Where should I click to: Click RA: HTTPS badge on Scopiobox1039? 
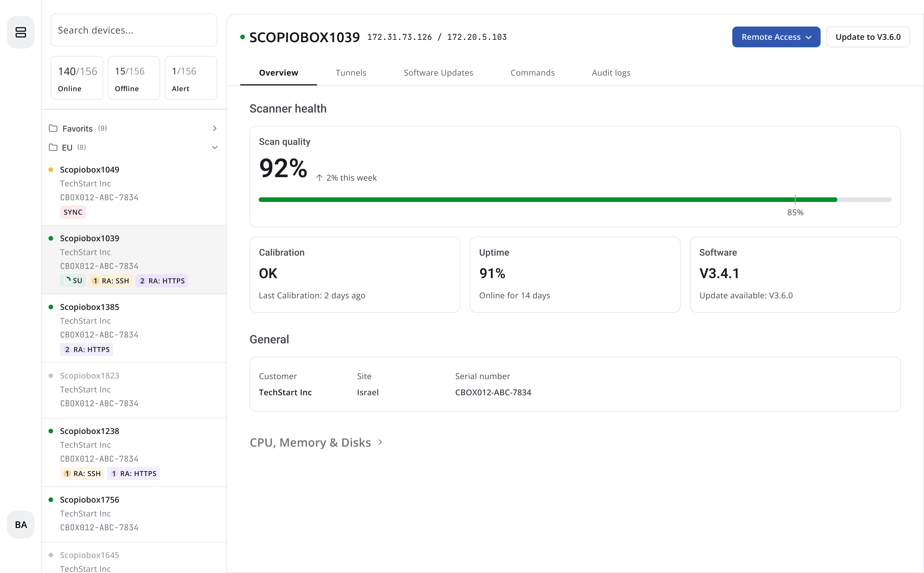(x=162, y=281)
